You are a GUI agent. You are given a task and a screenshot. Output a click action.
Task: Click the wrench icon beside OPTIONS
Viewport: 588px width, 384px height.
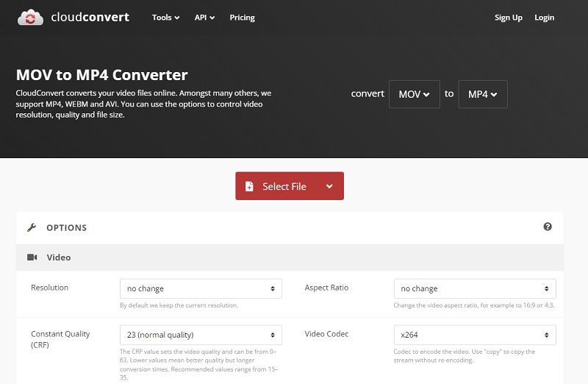coord(32,227)
